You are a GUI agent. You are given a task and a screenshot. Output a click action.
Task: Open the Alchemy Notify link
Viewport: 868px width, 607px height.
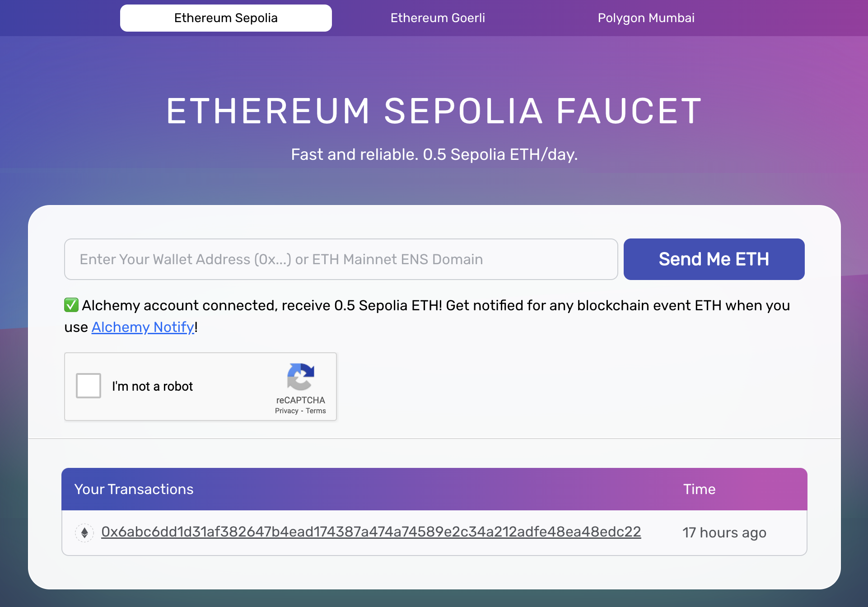tap(143, 327)
